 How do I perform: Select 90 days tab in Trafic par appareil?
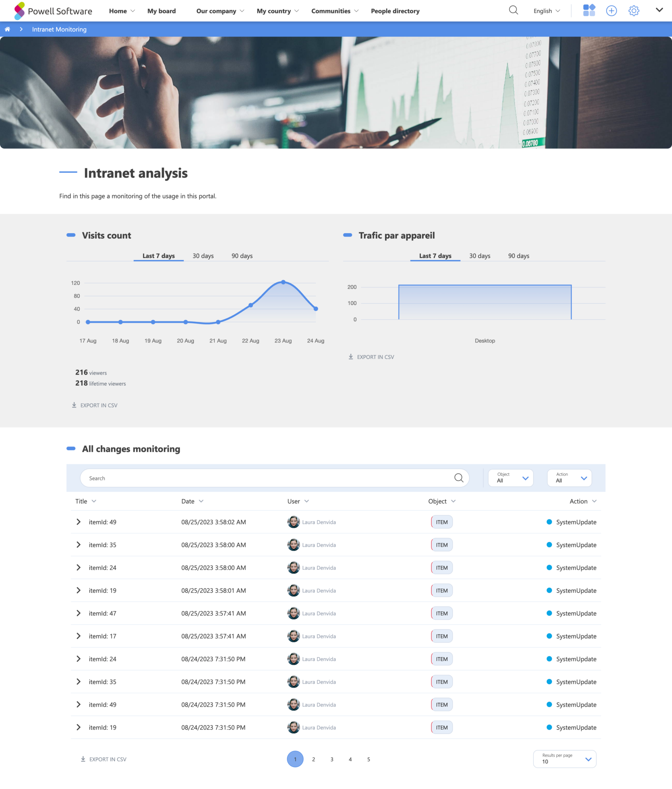pyautogui.click(x=518, y=256)
